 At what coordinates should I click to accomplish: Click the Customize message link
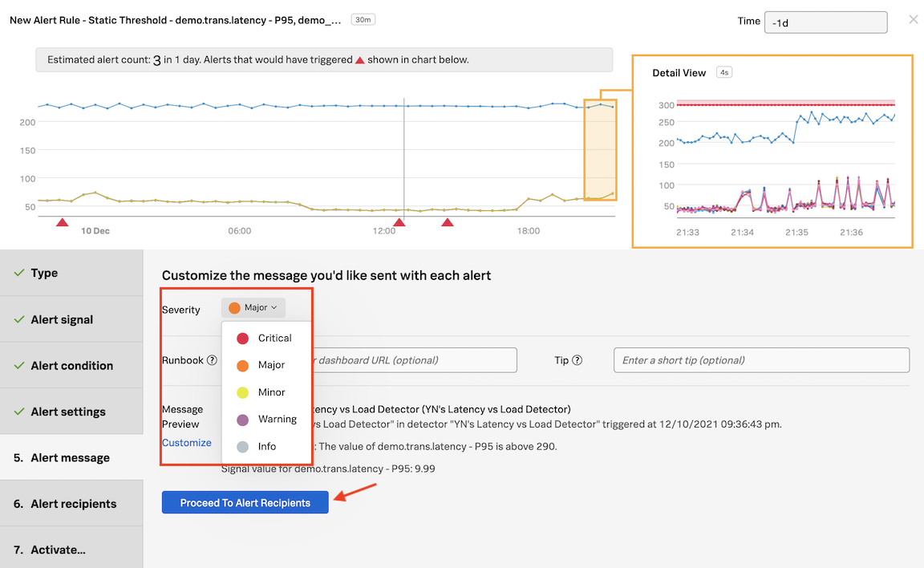coord(186,443)
